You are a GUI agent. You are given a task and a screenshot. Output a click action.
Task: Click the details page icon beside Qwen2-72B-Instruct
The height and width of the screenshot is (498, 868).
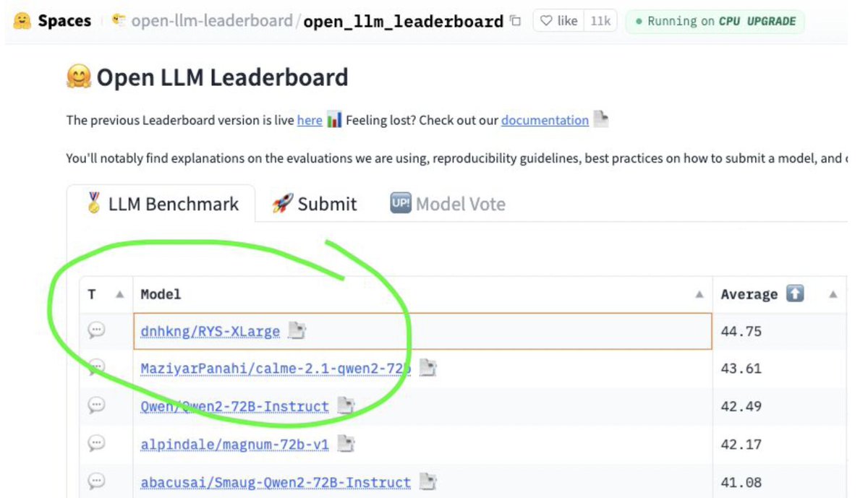pos(346,406)
